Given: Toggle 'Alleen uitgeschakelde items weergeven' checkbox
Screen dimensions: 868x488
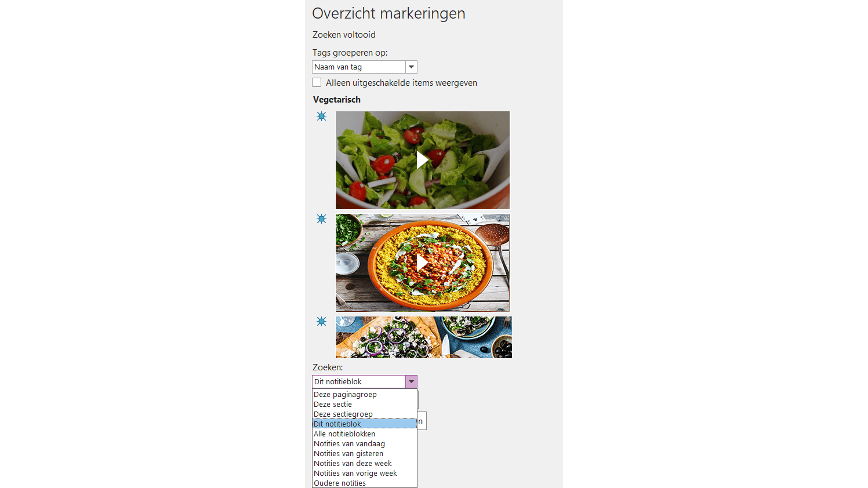Looking at the screenshot, I should pos(317,82).
